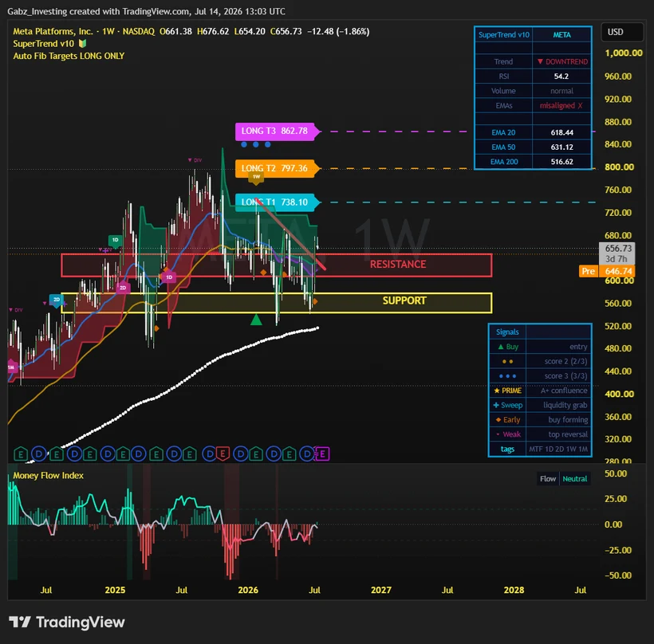
Task: Click the shield badge beside SuperTrend v10
Action: [82, 43]
